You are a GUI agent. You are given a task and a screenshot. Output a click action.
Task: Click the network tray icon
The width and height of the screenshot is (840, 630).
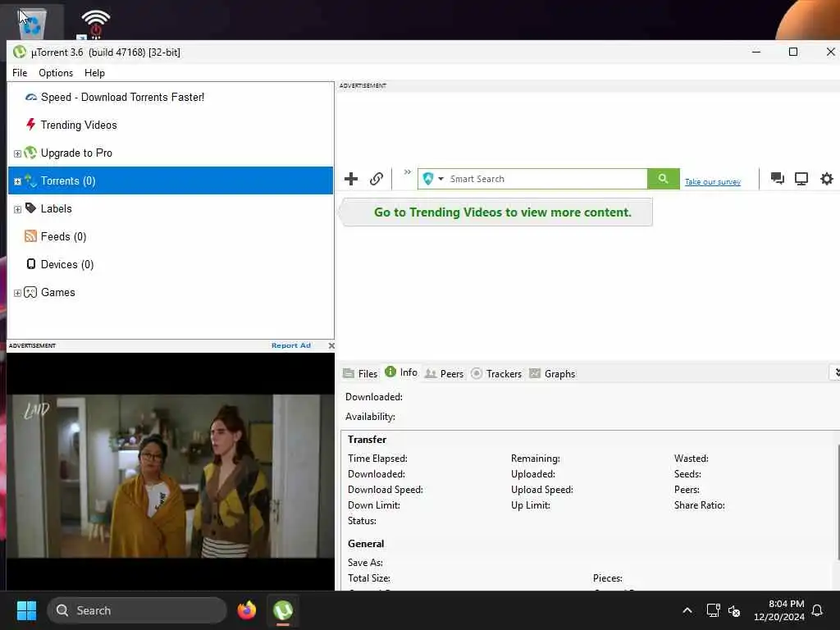713,610
